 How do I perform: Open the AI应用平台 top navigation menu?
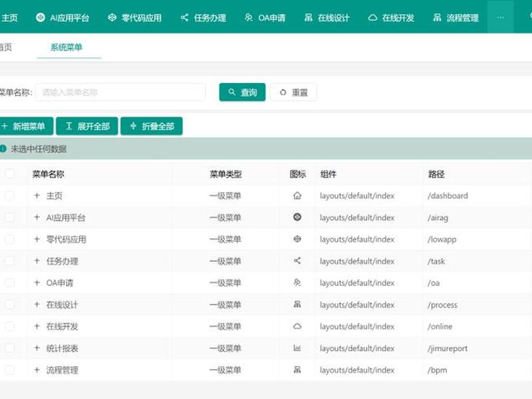pyautogui.click(x=63, y=18)
